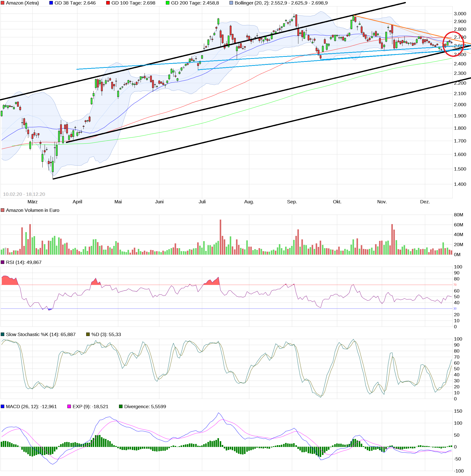Click the 2.900 price axis value

tap(460, 21)
